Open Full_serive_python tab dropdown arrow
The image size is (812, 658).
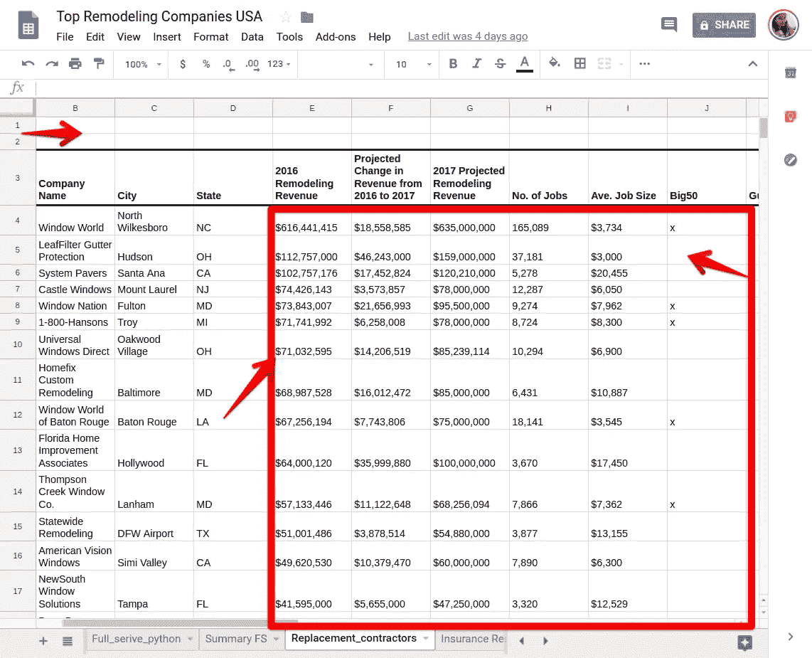pos(190,639)
